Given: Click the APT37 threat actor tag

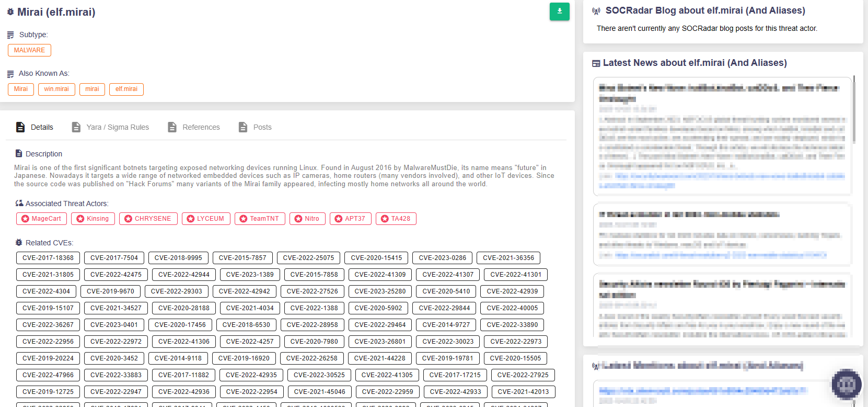Looking at the screenshot, I should 350,219.
